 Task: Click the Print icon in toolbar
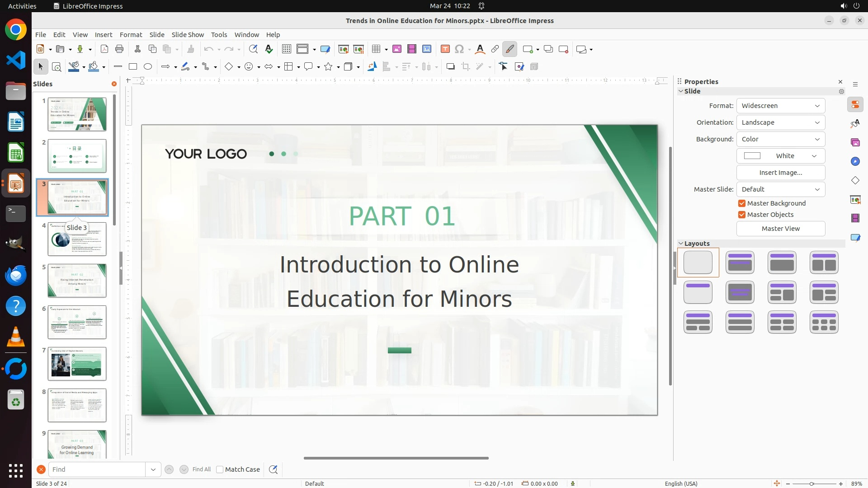[x=119, y=49]
